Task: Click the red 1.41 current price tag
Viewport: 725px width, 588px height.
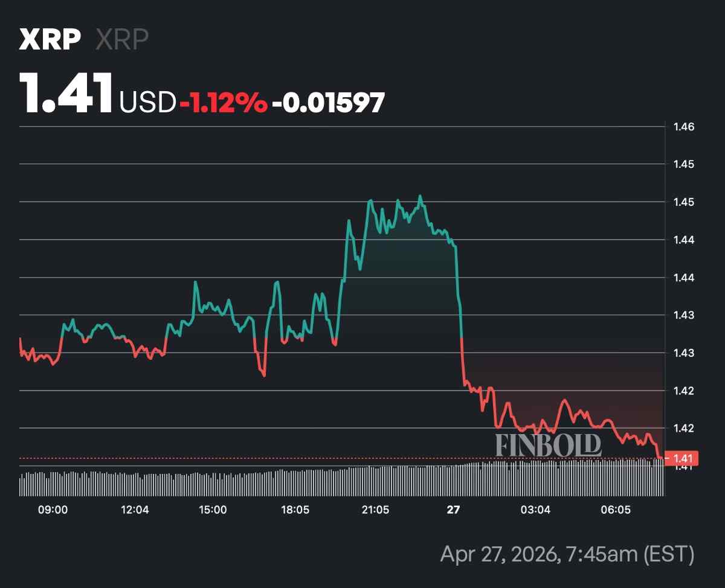Action: pyautogui.click(x=681, y=458)
